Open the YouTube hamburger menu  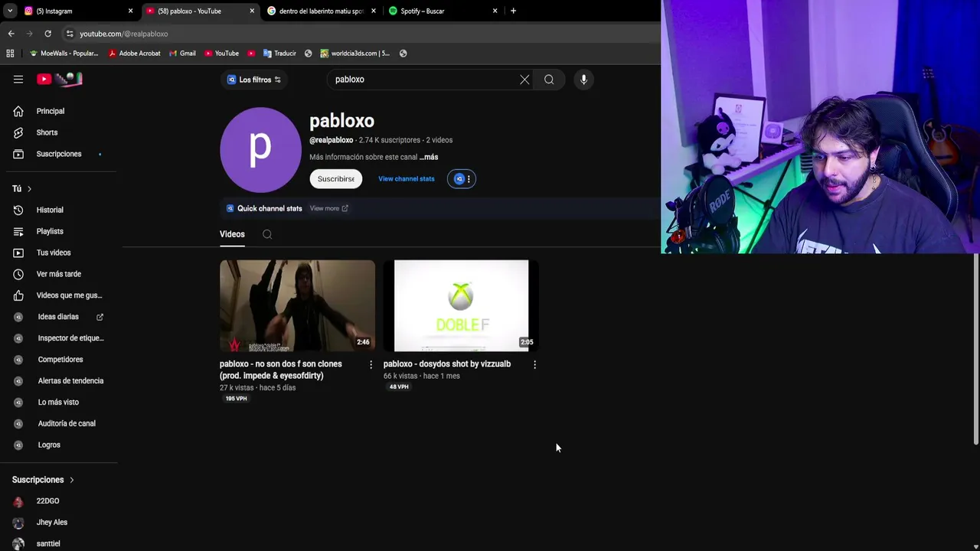point(18,80)
